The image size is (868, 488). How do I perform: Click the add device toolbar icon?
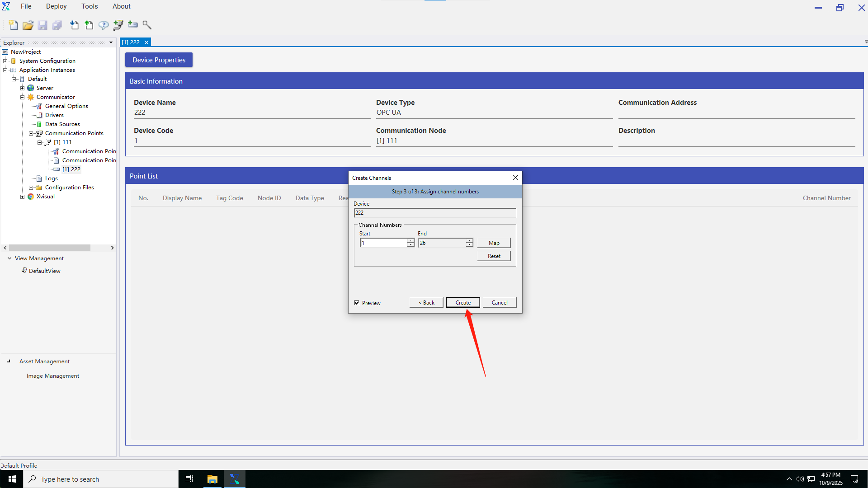click(133, 24)
